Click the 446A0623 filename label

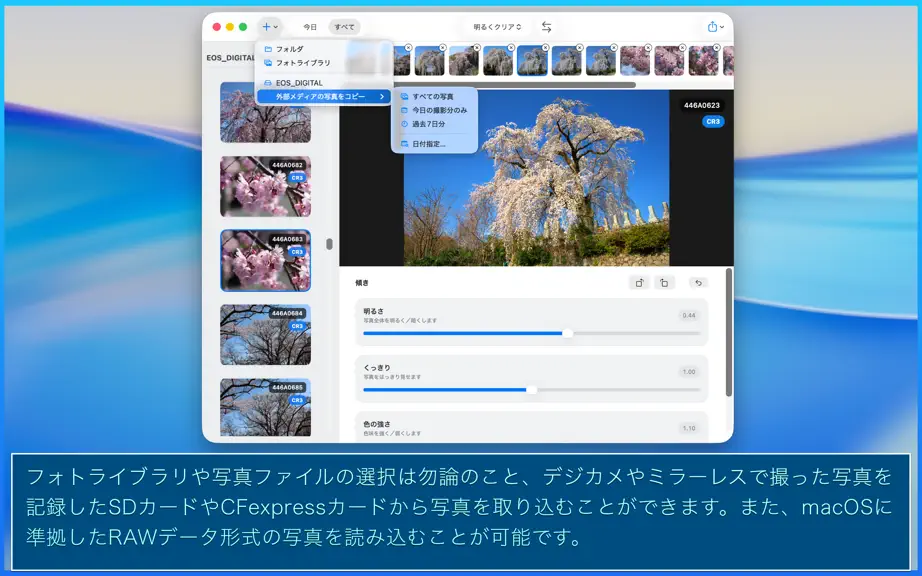tap(701, 106)
